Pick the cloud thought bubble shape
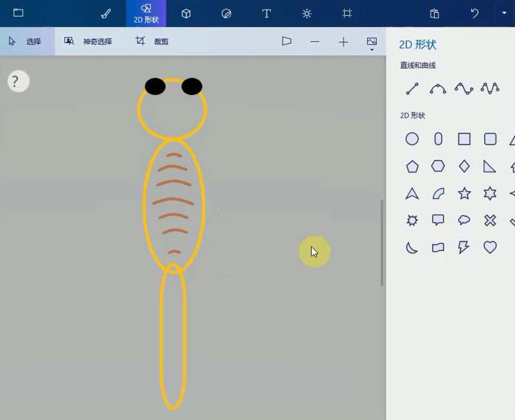The image size is (515, 420). point(464,220)
